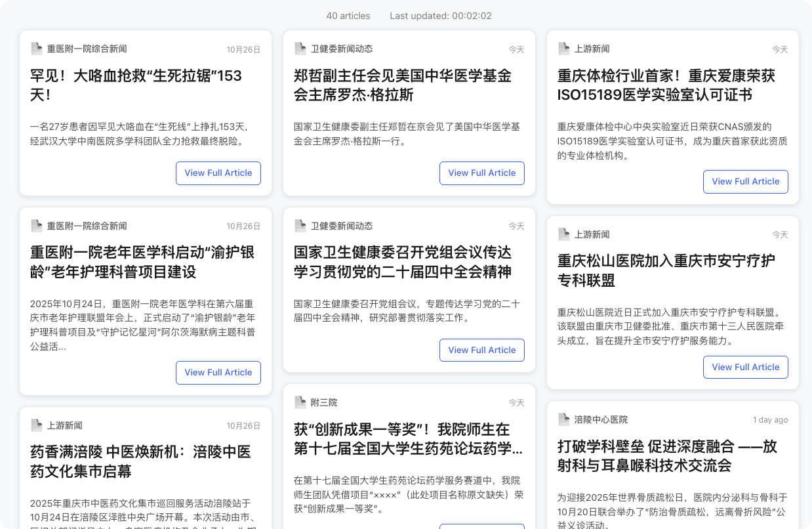Click the 上游新闻 source icon on the 重庆爱康 article

[x=564, y=48]
